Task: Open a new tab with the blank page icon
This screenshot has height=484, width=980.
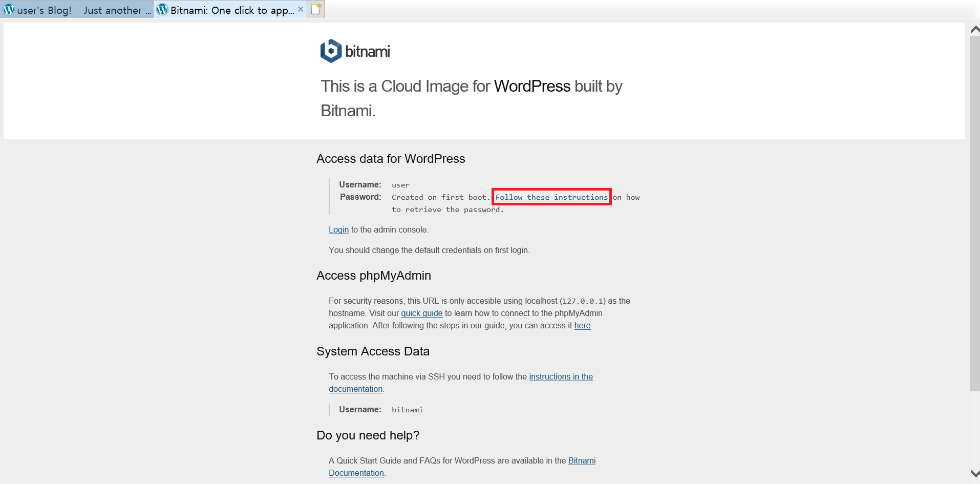Action: 316,9
